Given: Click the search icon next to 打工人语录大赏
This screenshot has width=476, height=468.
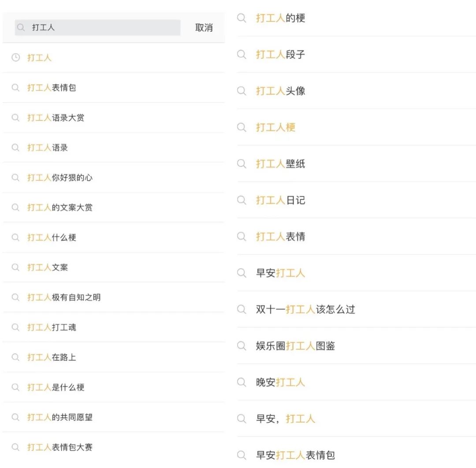Looking at the screenshot, I should coord(16,118).
